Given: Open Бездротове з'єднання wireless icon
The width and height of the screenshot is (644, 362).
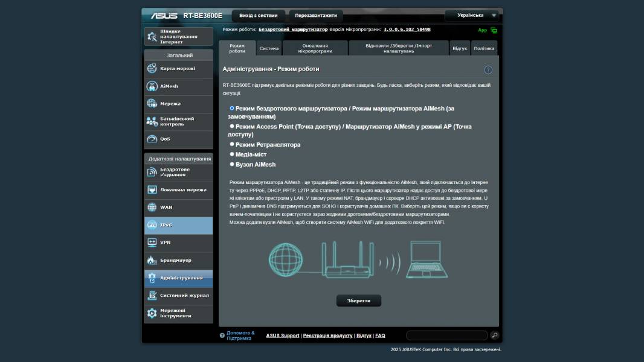Looking at the screenshot, I should [x=152, y=172].
